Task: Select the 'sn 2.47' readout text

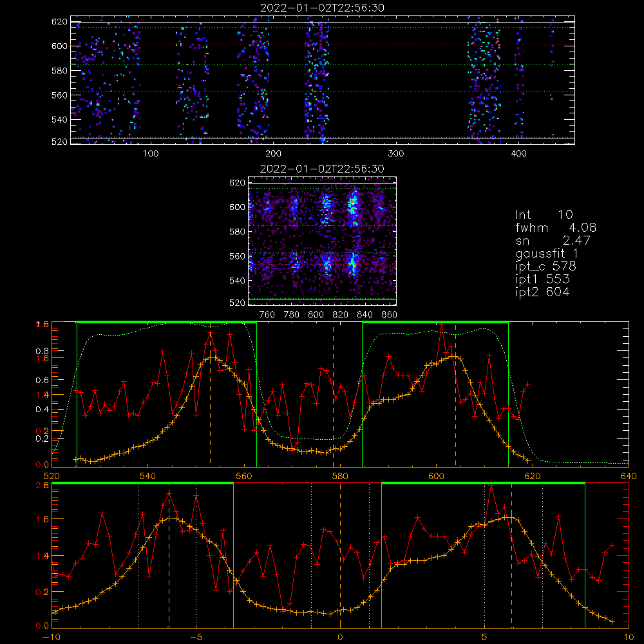Action: tap(553, 240)
